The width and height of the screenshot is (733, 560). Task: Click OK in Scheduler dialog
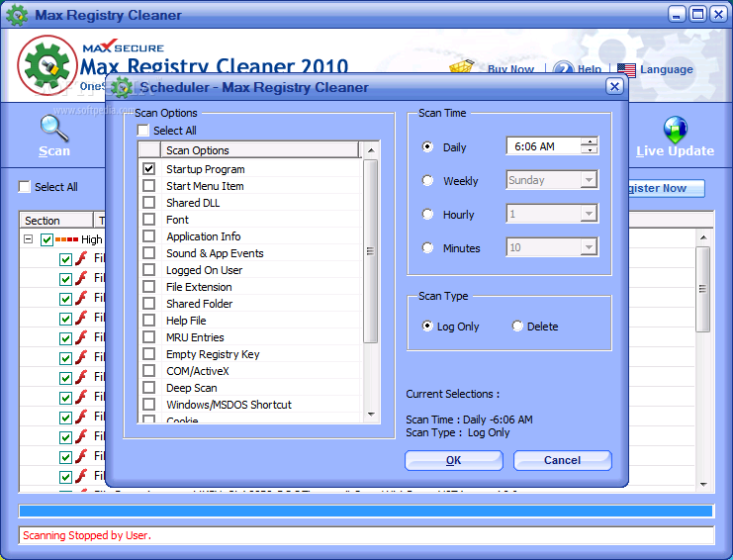(454, 460)
